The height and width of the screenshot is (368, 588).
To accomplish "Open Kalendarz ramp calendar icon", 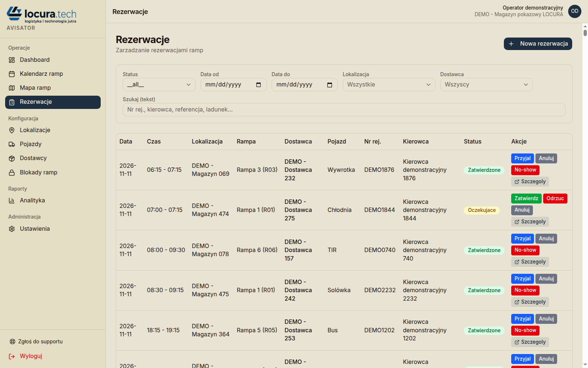I will pos(12,74).
